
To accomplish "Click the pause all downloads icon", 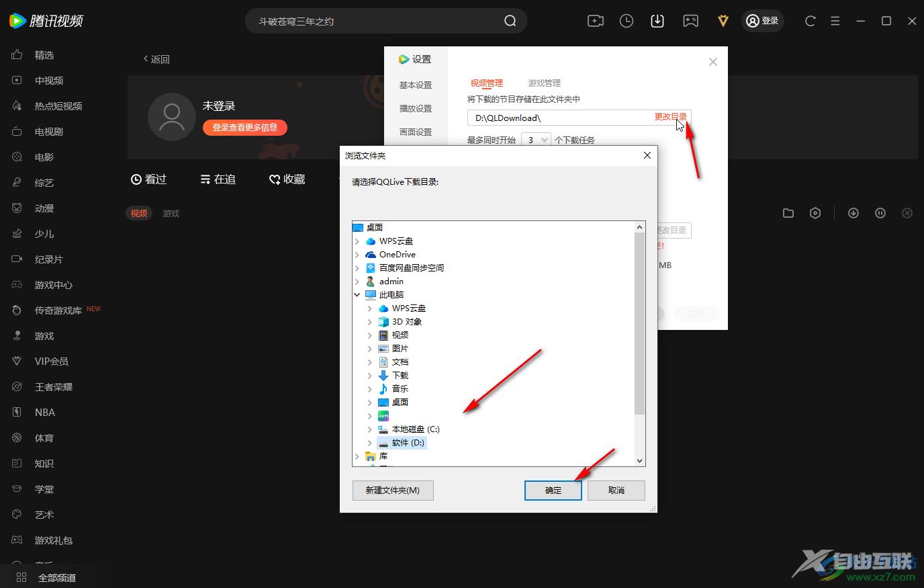I will 880,213.
